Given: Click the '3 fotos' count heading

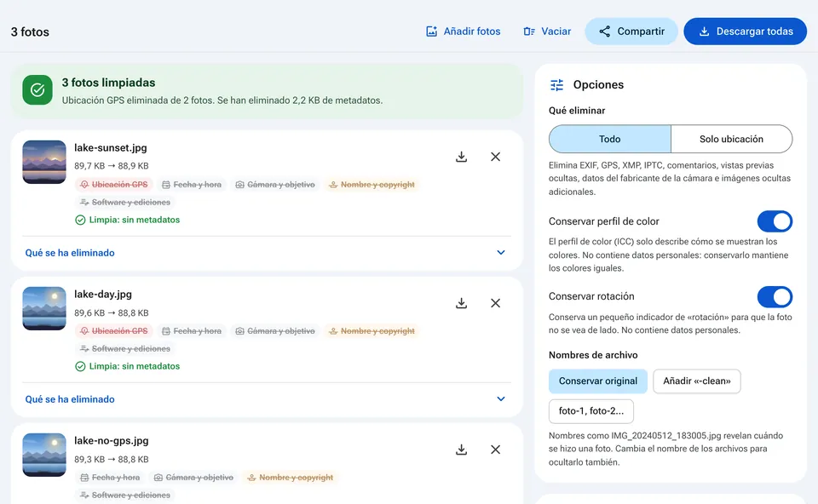Looking at the screenshot, I should pos(31,31).
